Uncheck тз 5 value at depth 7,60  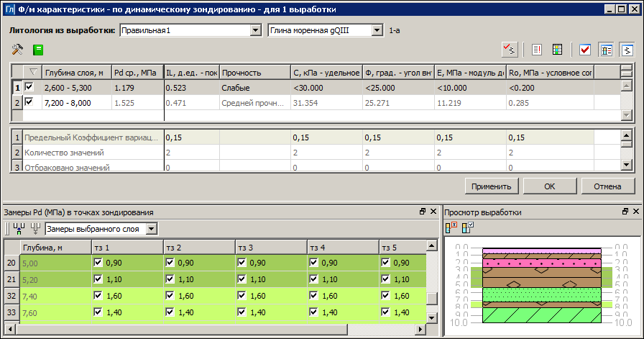[385, 312]
